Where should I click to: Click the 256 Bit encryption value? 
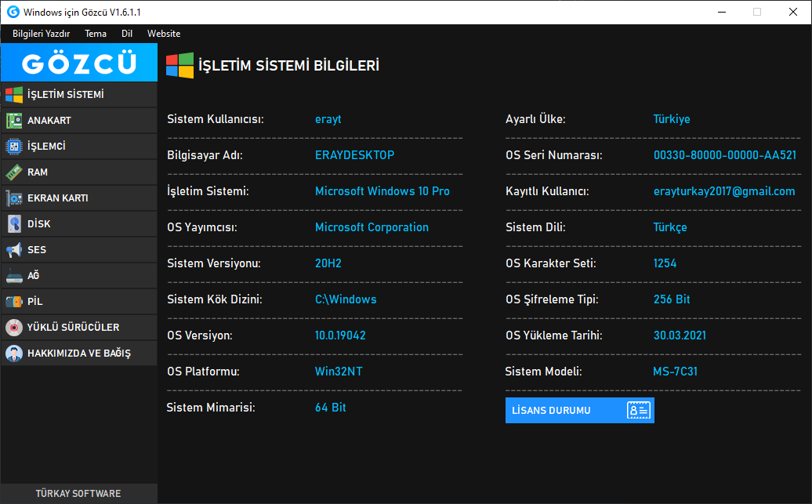pyautogui.click(x=672, y=299)
